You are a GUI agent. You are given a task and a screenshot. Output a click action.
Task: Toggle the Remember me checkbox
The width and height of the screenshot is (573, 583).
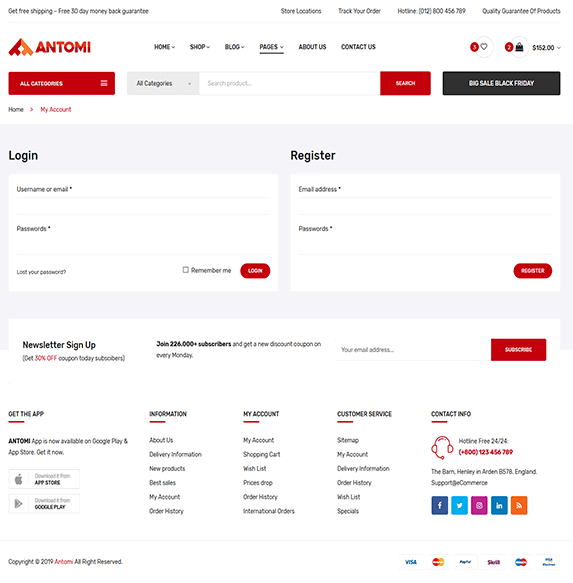click(186, 270)
